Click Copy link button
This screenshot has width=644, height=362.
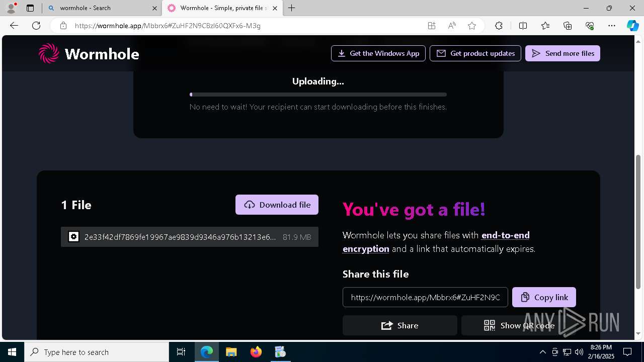point(544,297)
